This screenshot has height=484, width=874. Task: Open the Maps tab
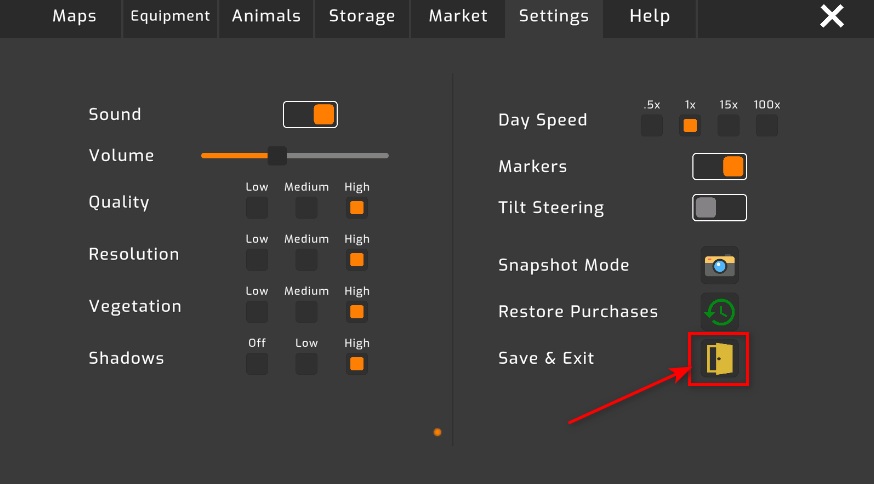(x=75, y=17)
